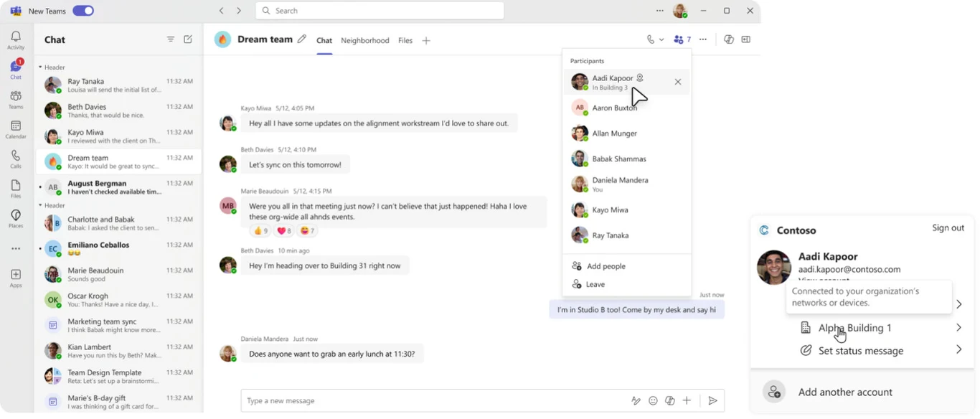Go forward with the right arrow
The width and height of the screenshot is (980, 419).
239,11
